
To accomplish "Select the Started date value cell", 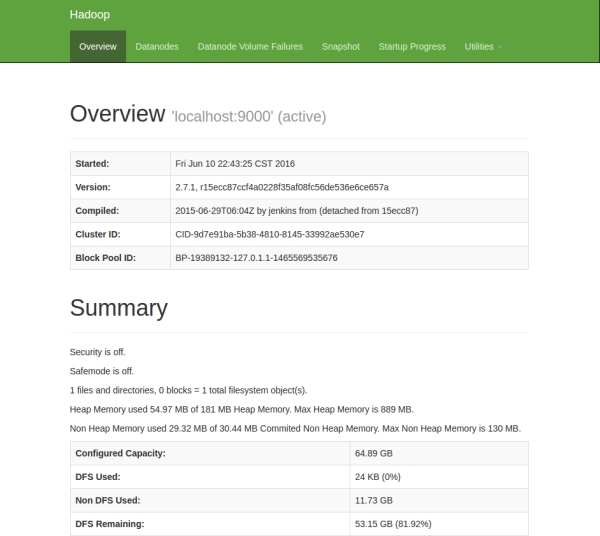I will [235, 163].
